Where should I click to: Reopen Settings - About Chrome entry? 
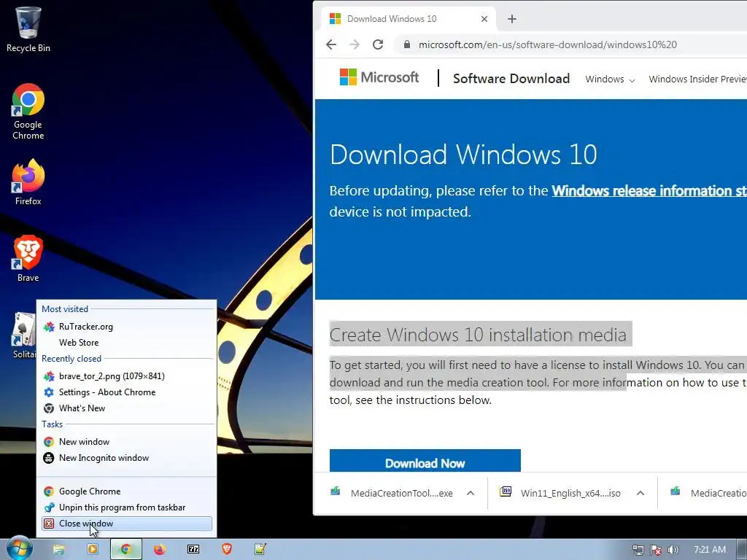click(127, 392)
